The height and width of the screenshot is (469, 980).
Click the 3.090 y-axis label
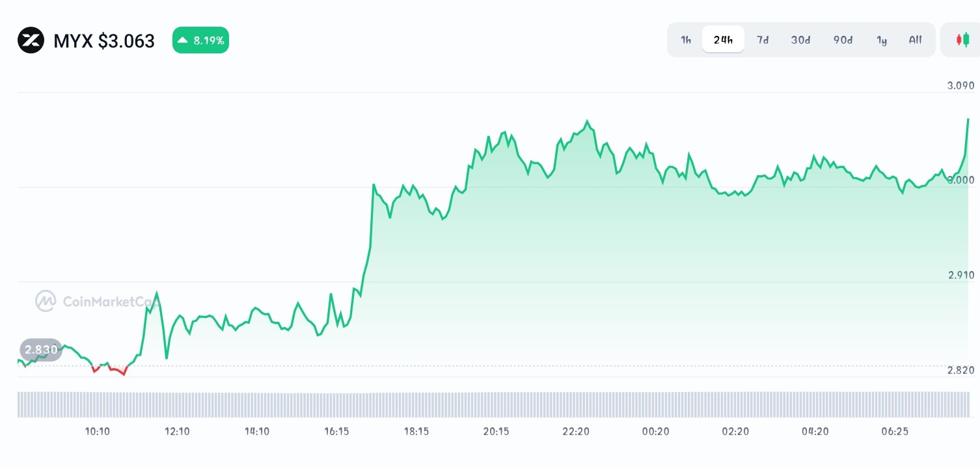point(960,85)
